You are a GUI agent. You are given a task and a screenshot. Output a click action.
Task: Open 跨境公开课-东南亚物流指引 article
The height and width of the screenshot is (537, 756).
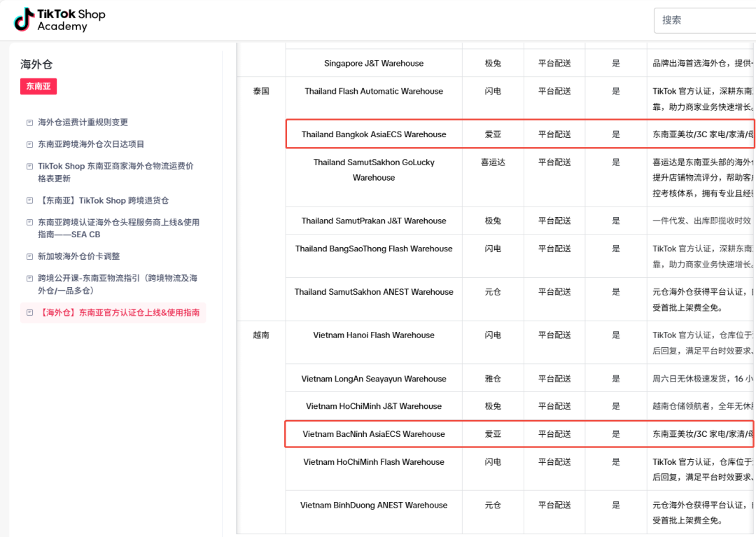pyautogui.click(x=118, y=284)
